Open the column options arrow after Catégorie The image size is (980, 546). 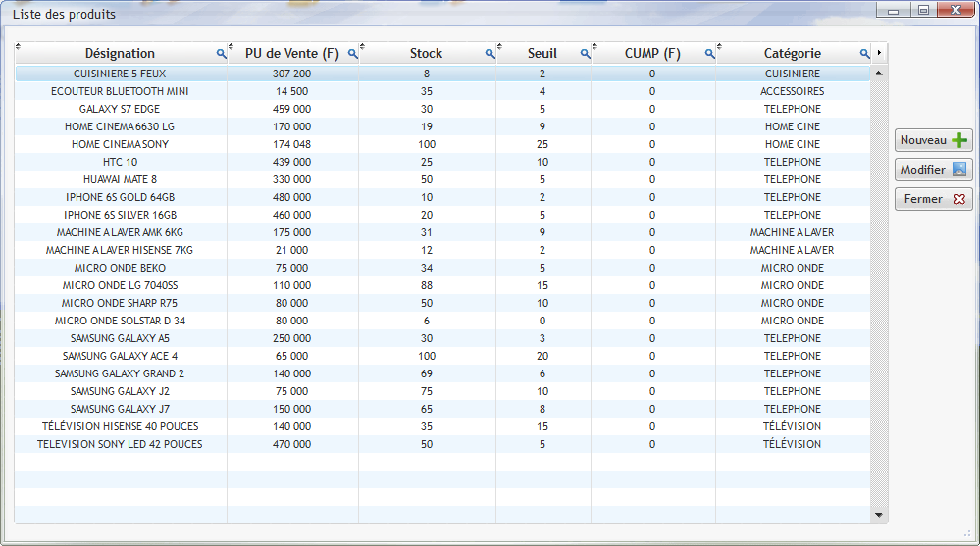point(879,53)
